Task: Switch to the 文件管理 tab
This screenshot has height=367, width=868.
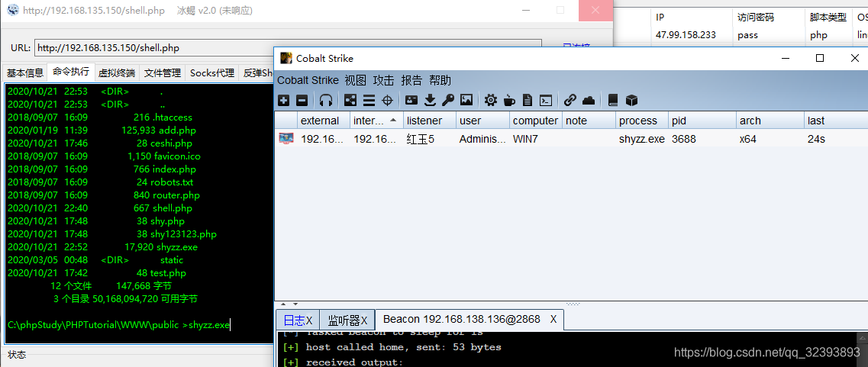Action: pos(163,72)
